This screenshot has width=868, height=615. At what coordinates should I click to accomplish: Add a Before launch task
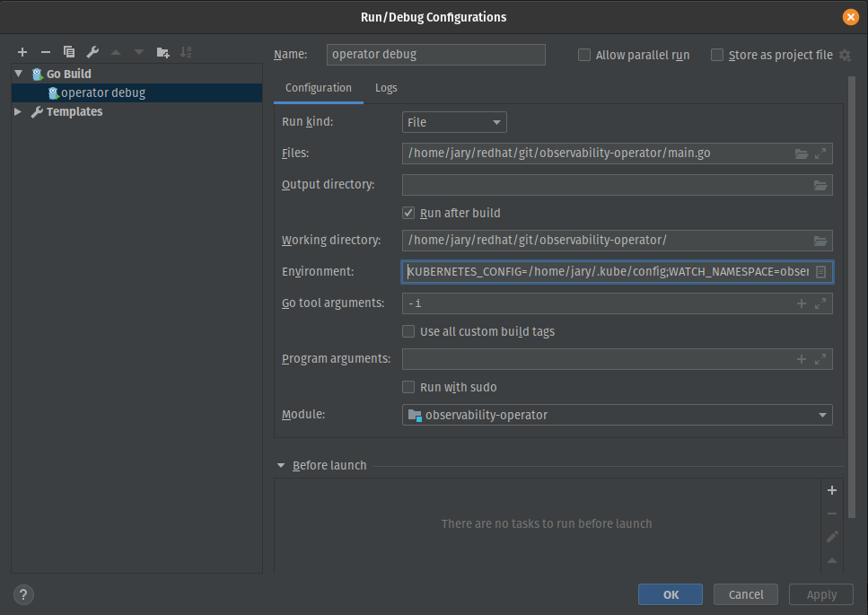pyautogui.click(x=831, y=490)
